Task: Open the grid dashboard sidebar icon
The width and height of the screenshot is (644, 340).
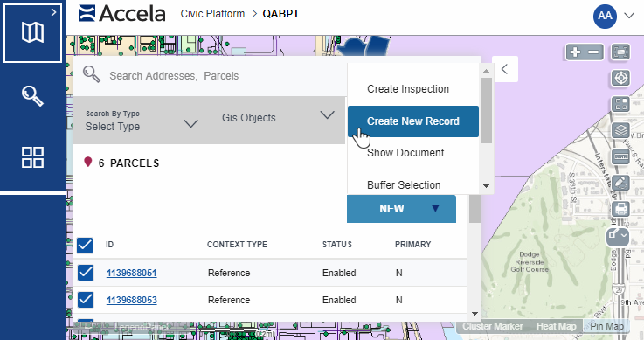Action: 32,157
